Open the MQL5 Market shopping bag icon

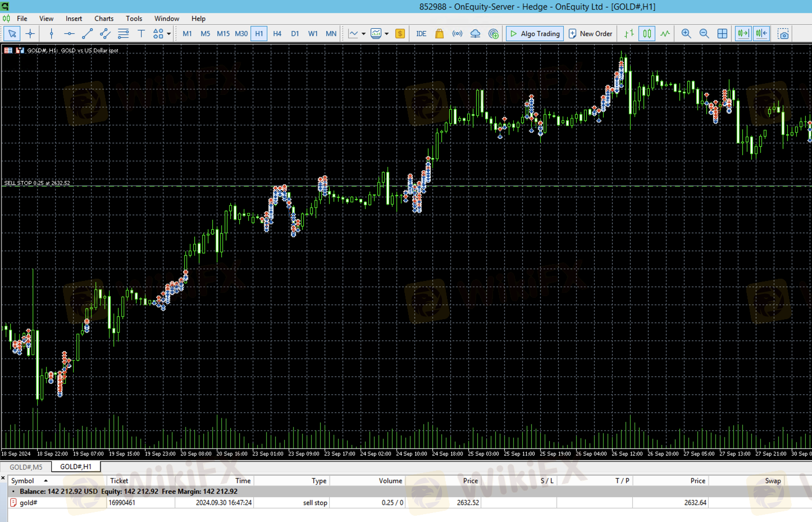coord(439,34)
